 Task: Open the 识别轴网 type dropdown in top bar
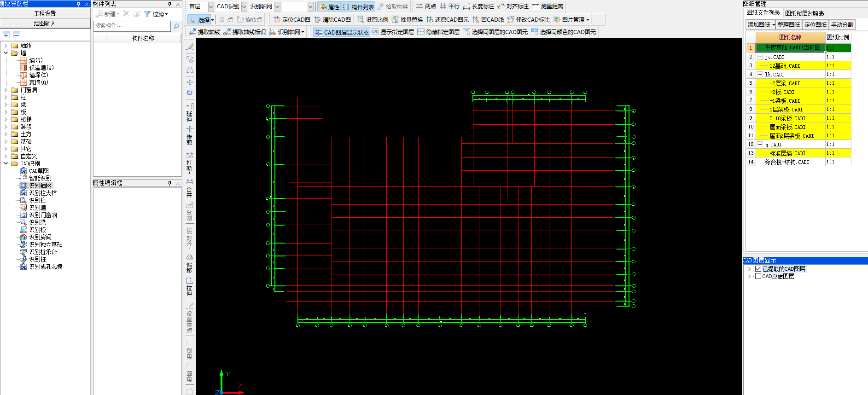(277, 6)
